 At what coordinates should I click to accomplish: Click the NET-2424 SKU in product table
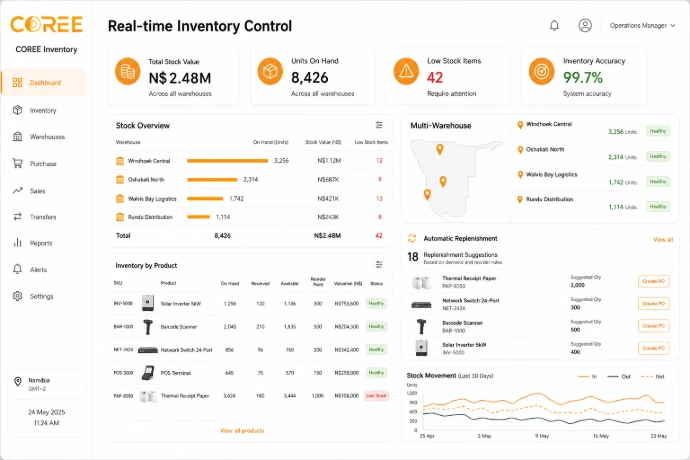123,350
